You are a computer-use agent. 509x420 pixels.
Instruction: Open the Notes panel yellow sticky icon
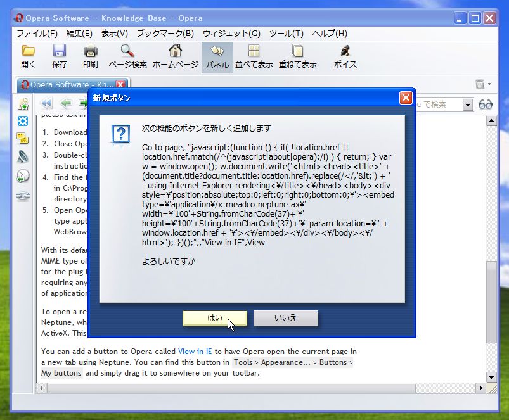(x=23, y=139)
